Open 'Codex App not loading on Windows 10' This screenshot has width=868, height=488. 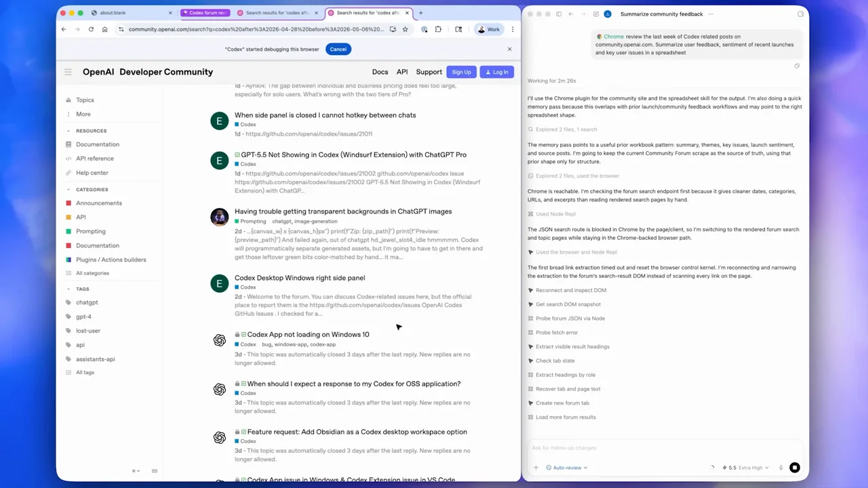pyautogui.click(x=308, y=334)
